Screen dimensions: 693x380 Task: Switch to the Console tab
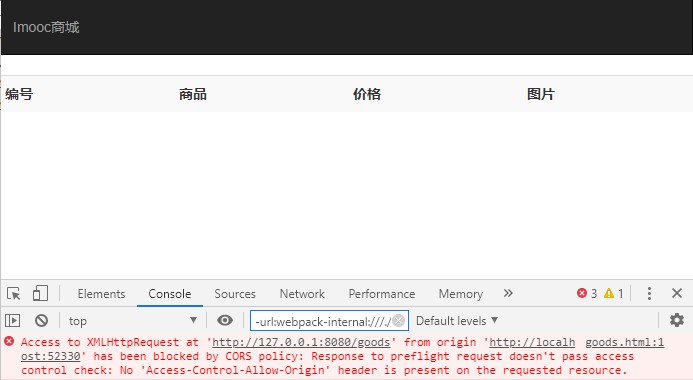170,294
